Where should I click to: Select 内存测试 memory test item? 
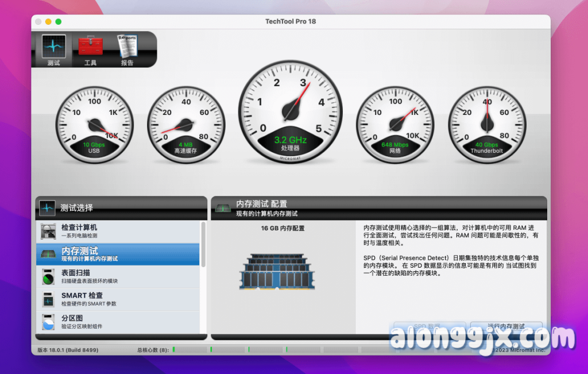pyautogui.click(x=118, y=254)
